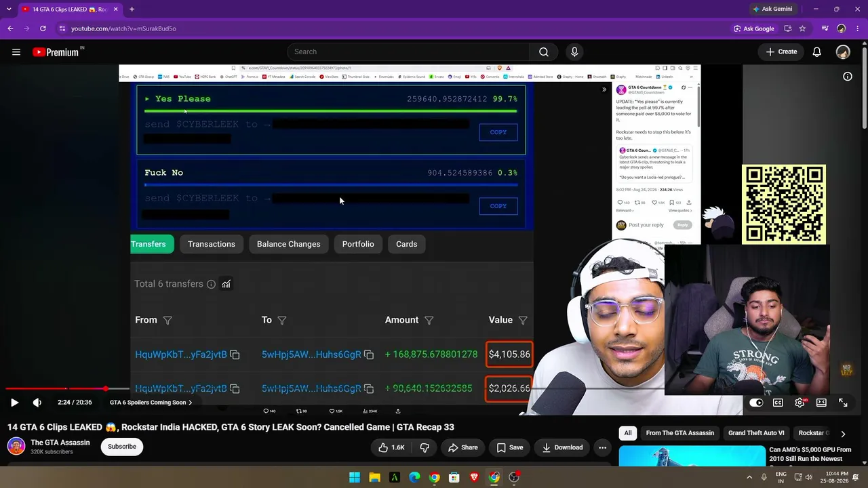Go back to previous page
The height and width of the screenshot is (488, 868).
[x=10, y=28]
